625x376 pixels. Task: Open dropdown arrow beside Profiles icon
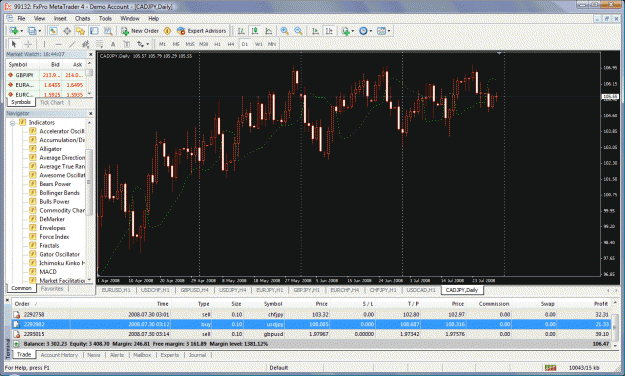click(39, 31)
